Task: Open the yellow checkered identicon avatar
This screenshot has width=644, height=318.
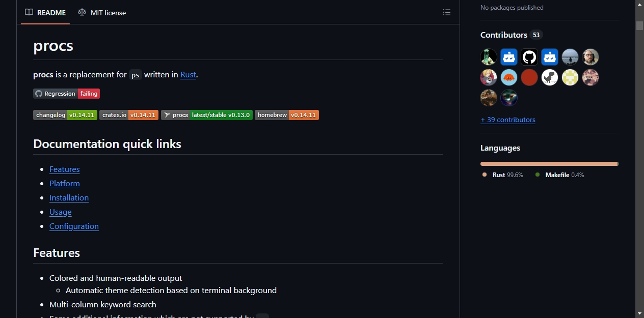Action: (570, 77)
